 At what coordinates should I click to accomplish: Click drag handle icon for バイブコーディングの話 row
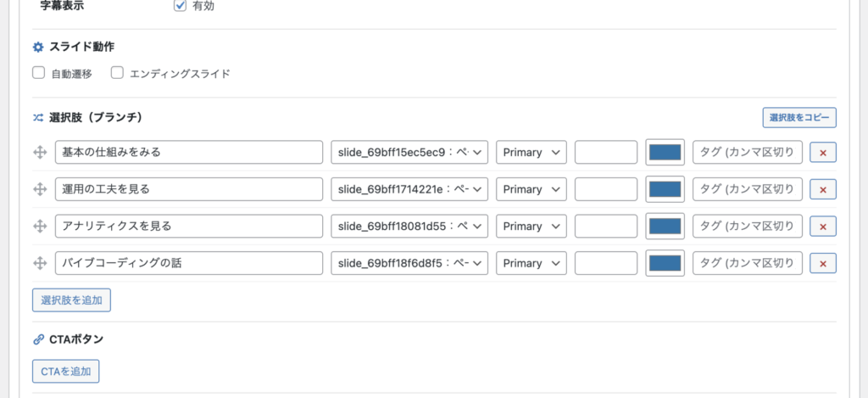(39, 263)
